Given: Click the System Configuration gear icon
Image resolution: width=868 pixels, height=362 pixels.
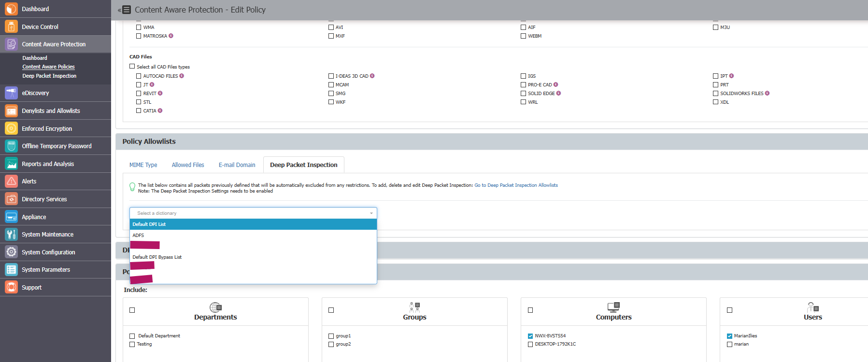Looking at the screenshot, I should pos(11,252).
